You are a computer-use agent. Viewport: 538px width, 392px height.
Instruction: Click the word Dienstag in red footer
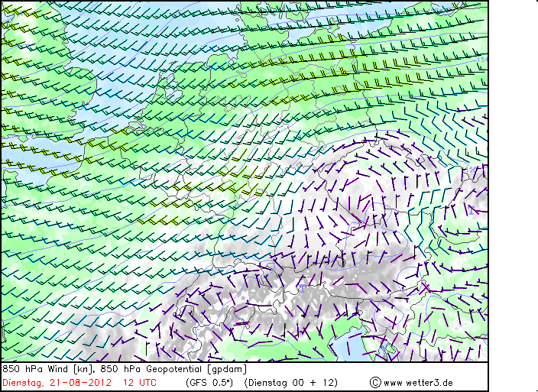23,382
